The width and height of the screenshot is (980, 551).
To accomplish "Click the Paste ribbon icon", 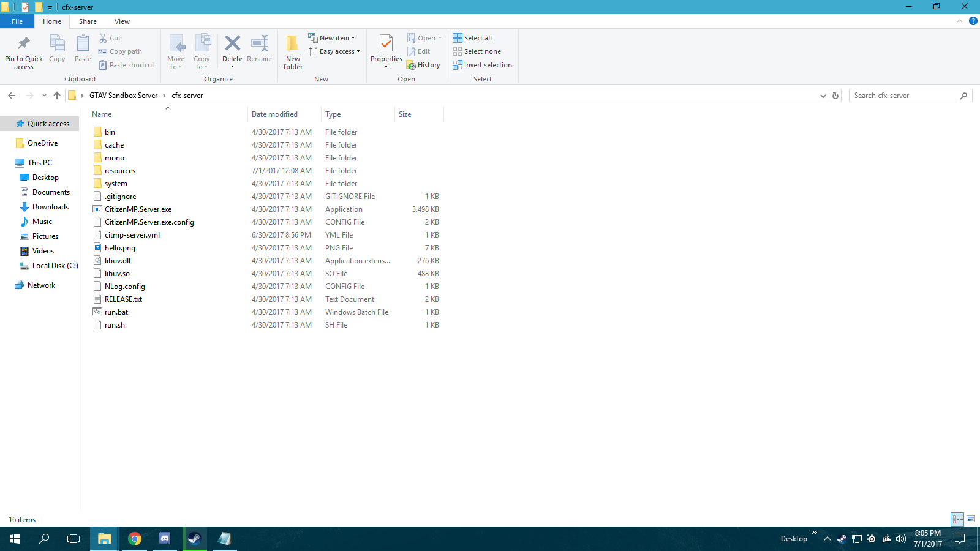I will tap(83, 49).
